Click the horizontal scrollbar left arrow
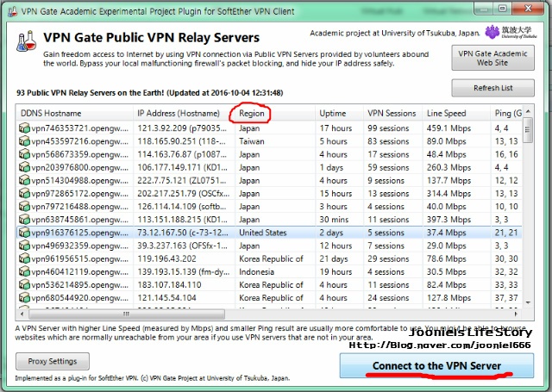 [22, 314]
